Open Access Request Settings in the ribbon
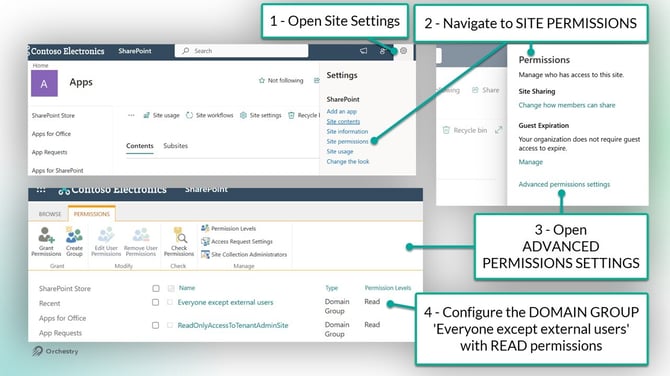This screenshot has height=376, width=670. pyautogui.click(x=237, y=241)
